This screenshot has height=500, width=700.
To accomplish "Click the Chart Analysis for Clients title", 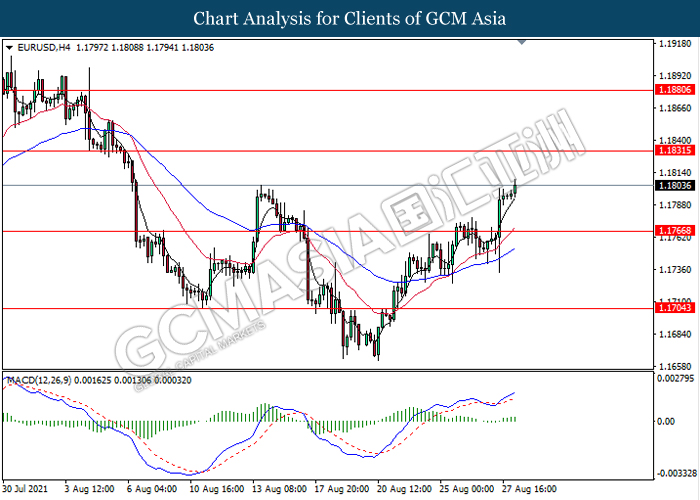I will coord(350,18).
